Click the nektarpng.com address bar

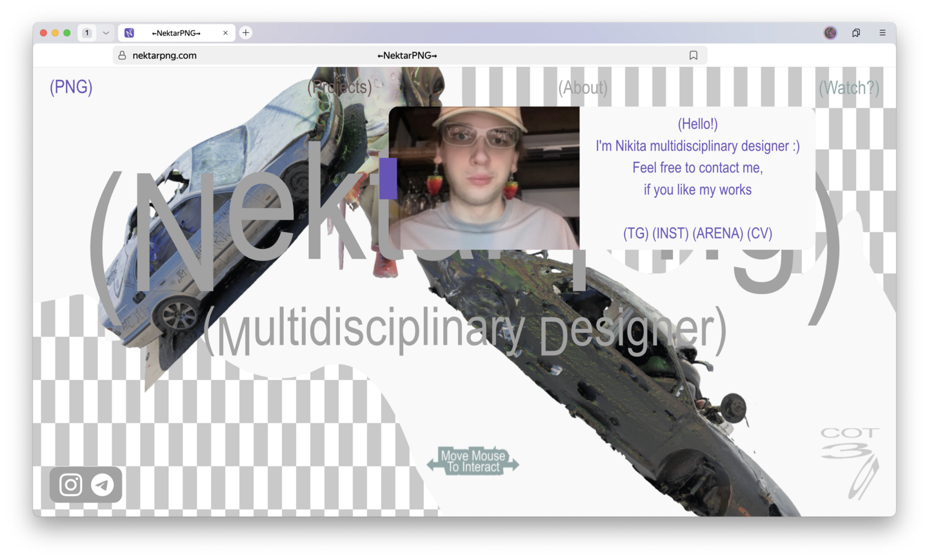click(x=410, y=55)
